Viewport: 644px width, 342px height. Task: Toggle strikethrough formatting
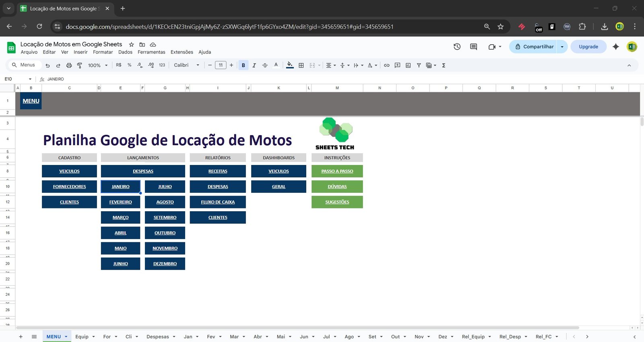tap(265, 65)
